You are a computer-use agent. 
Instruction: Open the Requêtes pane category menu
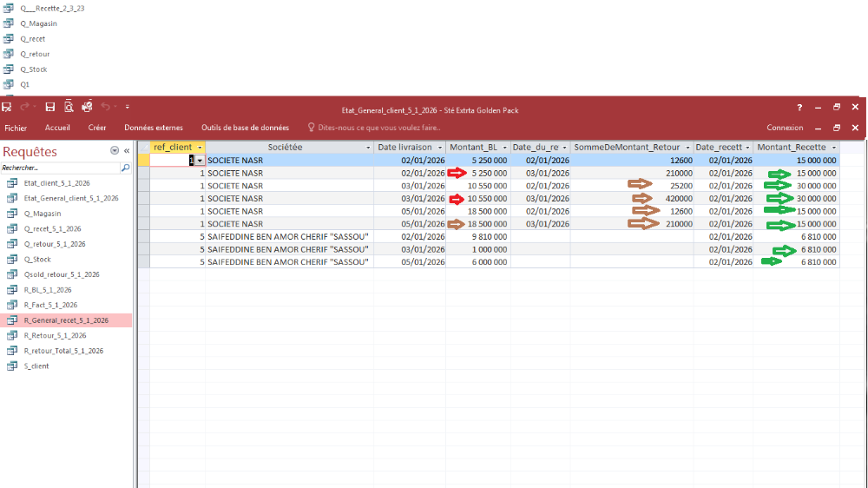point(115,151)
